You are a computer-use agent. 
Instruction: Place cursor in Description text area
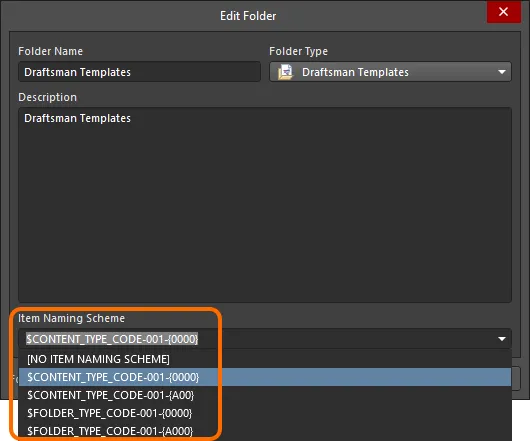[265, 205]
